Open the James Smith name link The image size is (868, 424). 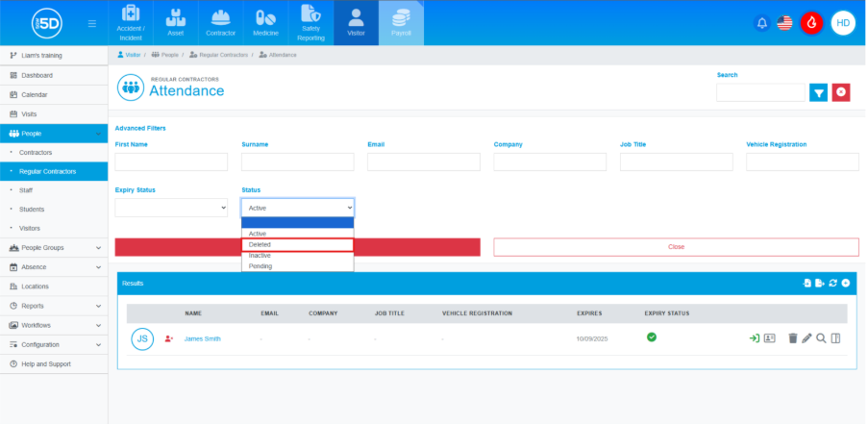pyautogui.click(x=202, y=338)
